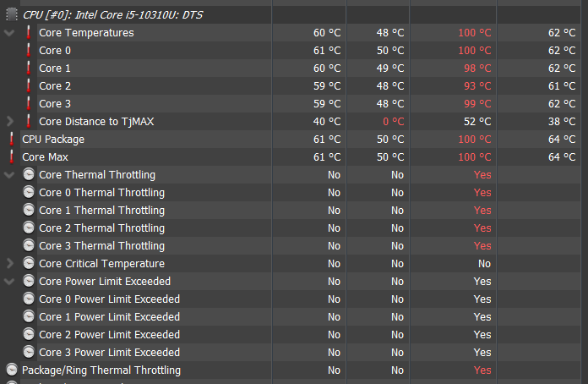Viewport: 588px width, 384px height.
Task: Click the 64 °C average for CPU Package
Action: [562, 140]
